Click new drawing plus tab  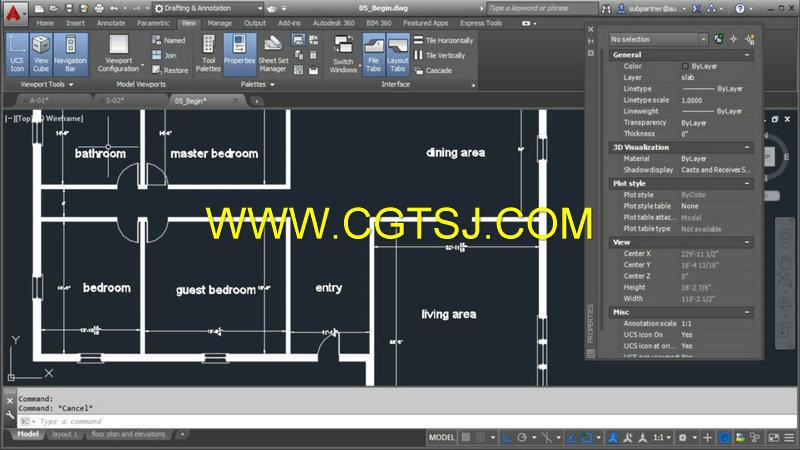(x=256, y=101)
